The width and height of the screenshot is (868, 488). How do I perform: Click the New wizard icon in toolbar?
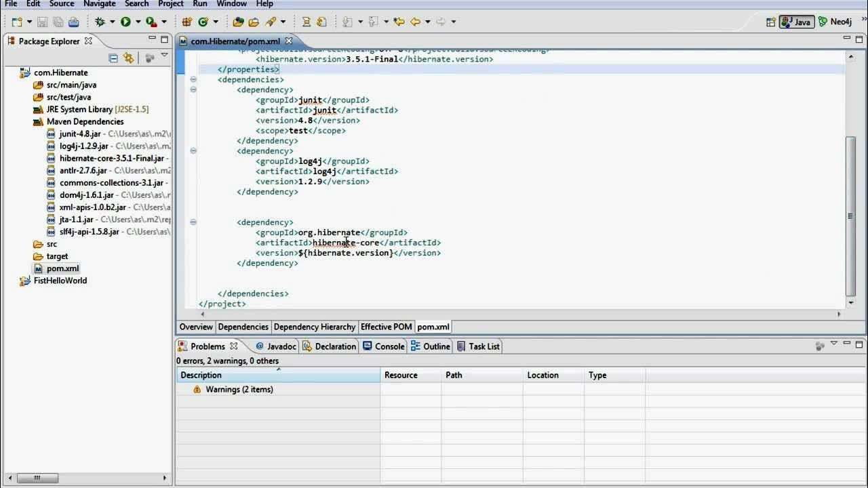tap(18, 22)
